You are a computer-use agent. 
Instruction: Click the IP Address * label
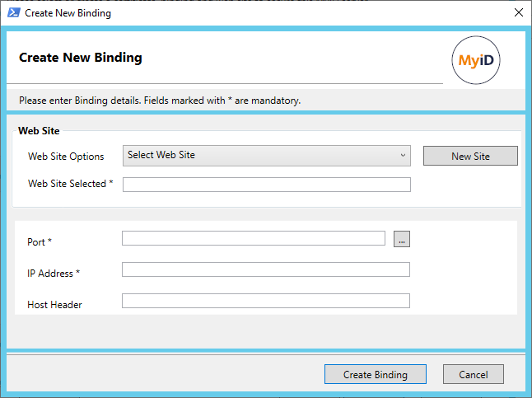coord(54,273)
